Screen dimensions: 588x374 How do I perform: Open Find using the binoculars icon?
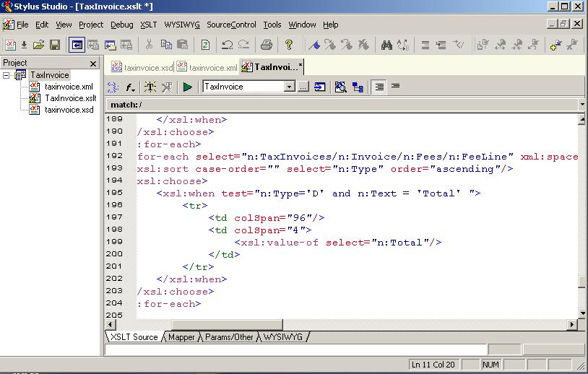click(386, 45)
